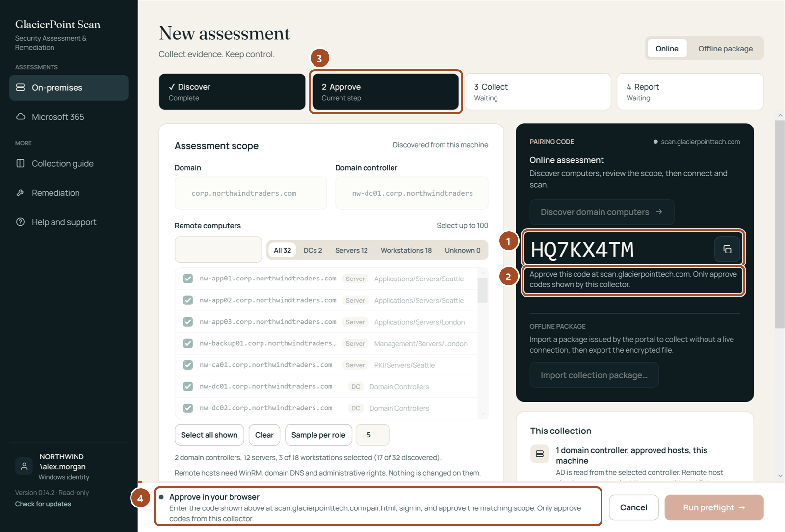Filter computers by the All 32 tab
Image resolution: width=785 pixels, height=532 pixels.
[x=282, y=250]
